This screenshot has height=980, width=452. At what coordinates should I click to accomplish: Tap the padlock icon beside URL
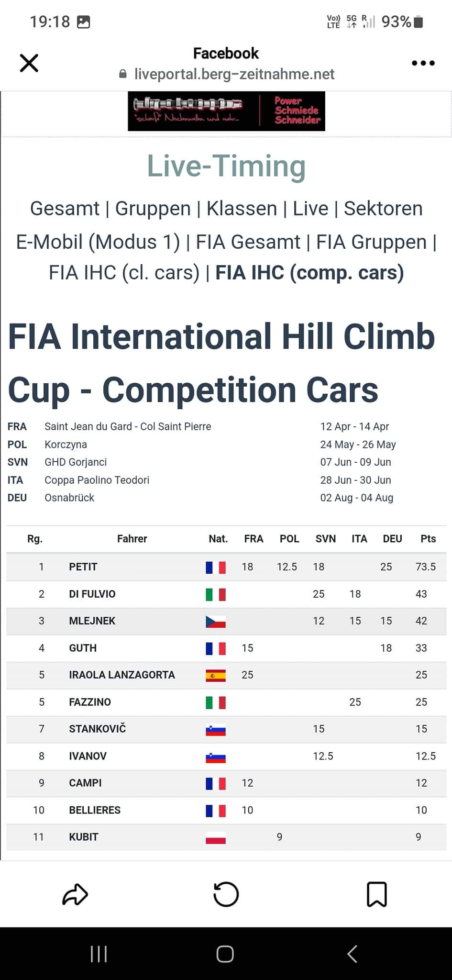click(123, 74)
